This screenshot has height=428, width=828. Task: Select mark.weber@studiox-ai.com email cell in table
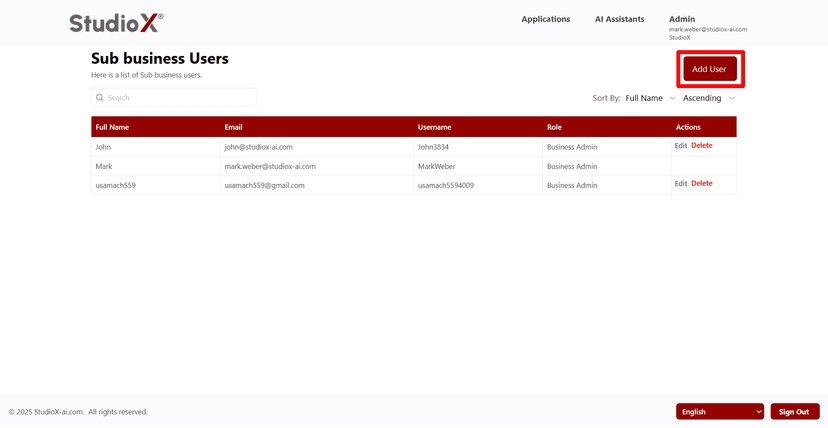pyautogui.click(x=270, y=166)
